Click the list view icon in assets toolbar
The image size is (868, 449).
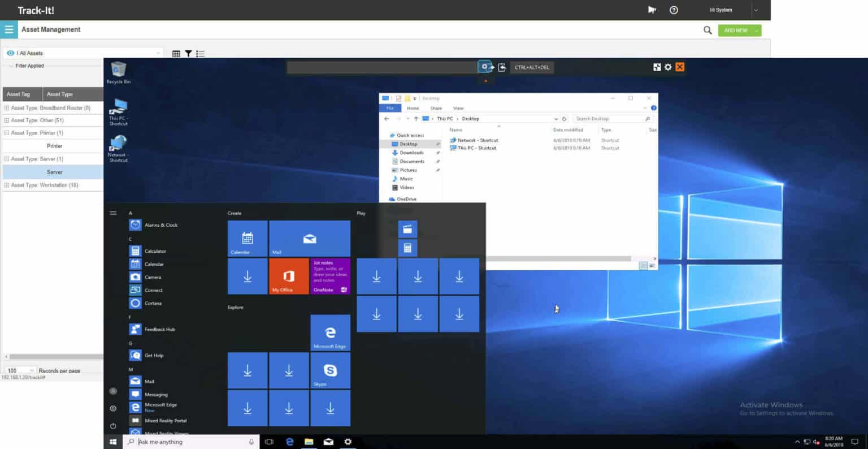[x=200, y=54]
